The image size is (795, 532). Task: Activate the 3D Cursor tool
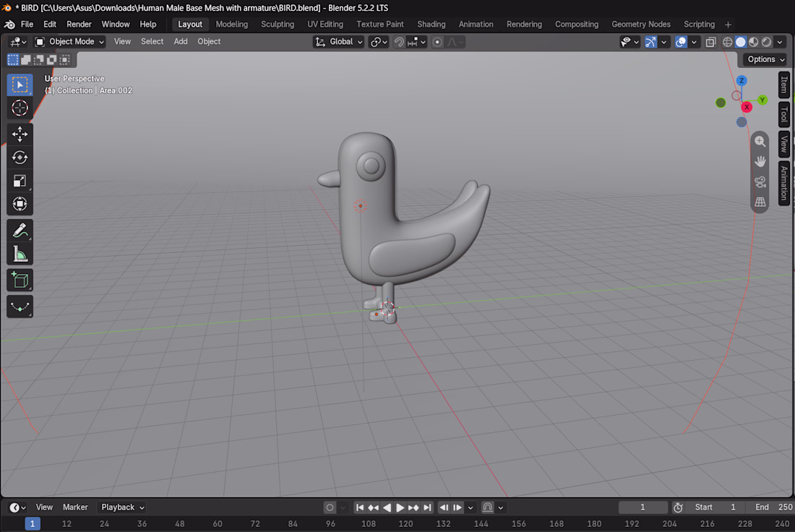point(20,108)
